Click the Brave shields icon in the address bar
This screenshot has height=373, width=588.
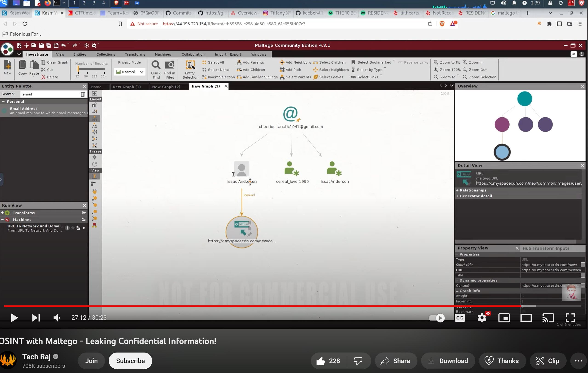[x=442, y=24]
